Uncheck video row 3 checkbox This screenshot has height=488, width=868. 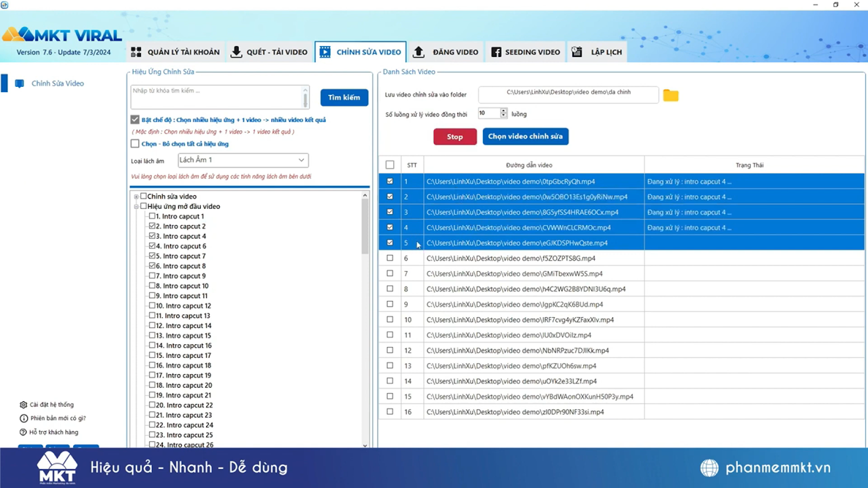click(x=390, y=212)
